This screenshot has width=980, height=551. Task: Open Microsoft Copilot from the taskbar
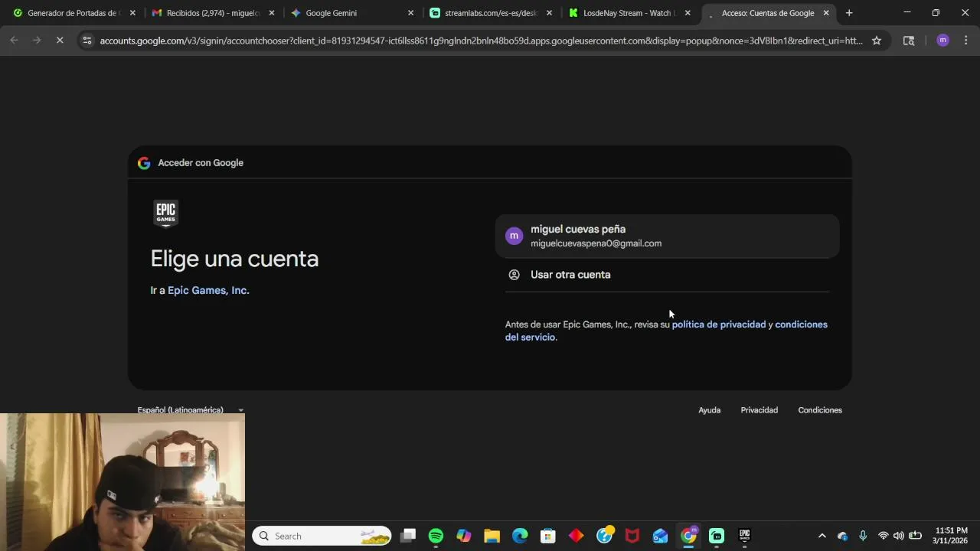click(464, 536)
